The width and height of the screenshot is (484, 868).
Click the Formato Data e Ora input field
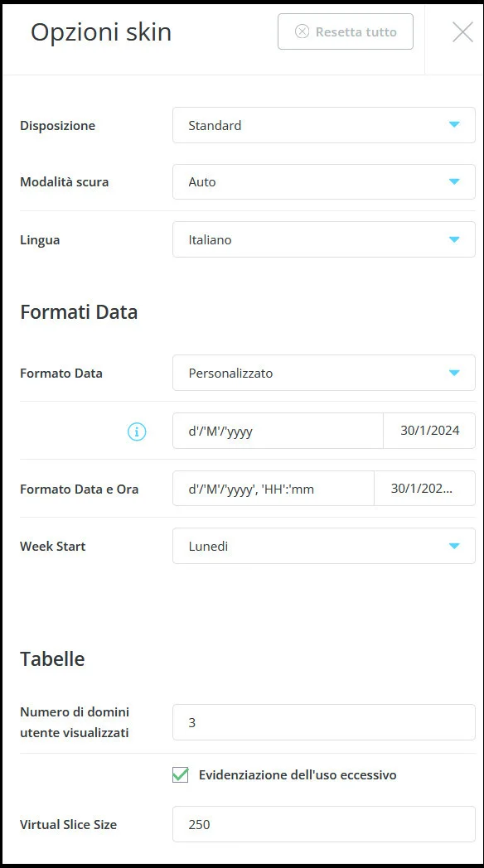[273, 488]
